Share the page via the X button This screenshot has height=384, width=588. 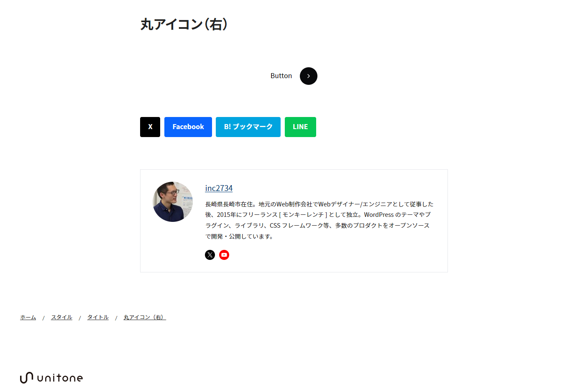[x=150, y=127]
